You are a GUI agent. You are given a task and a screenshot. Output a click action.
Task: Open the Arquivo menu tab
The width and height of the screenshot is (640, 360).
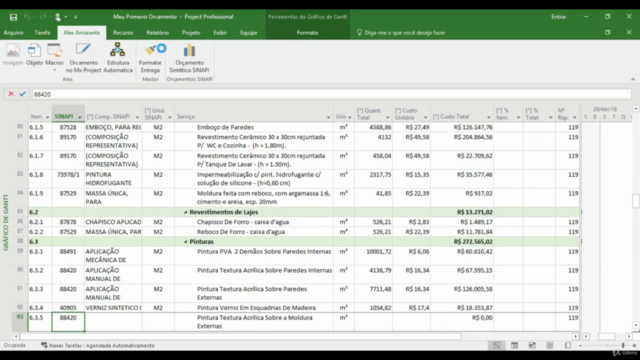13,33
